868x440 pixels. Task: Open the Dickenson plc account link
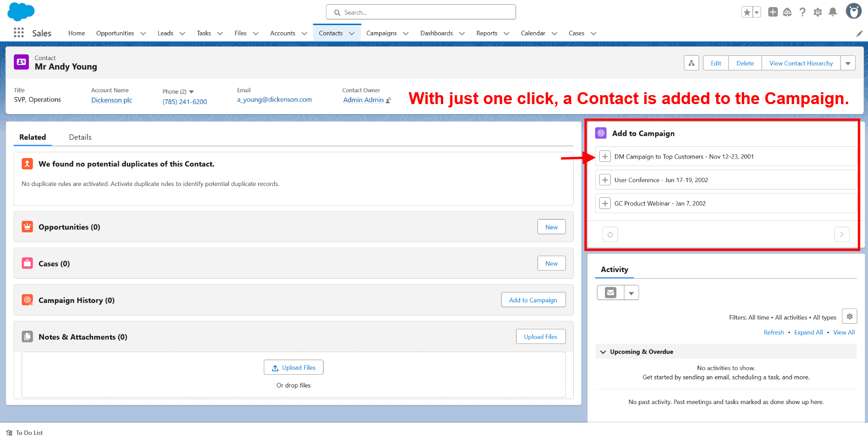point(112,100)
